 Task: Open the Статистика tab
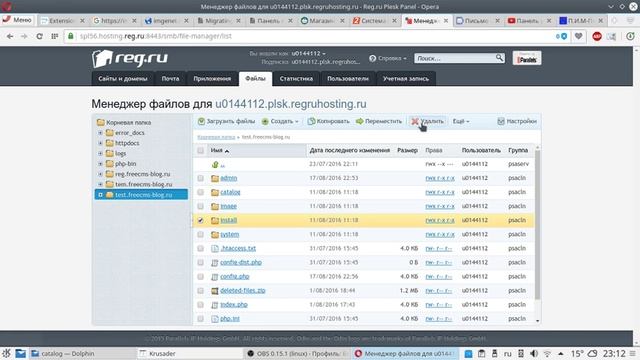click(x=296, y=79)
